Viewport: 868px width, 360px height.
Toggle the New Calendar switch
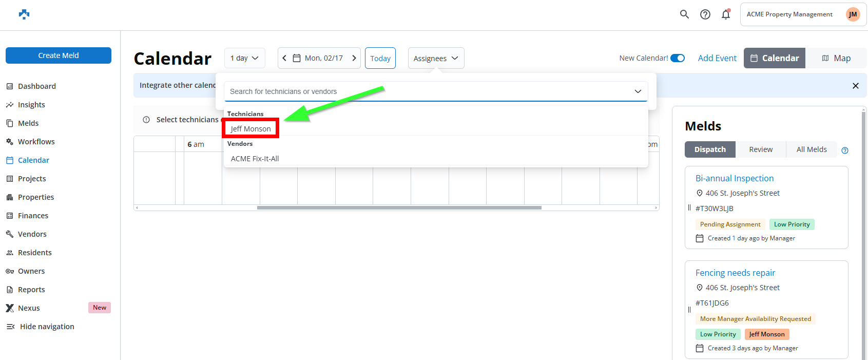click(x=678, y=58)
